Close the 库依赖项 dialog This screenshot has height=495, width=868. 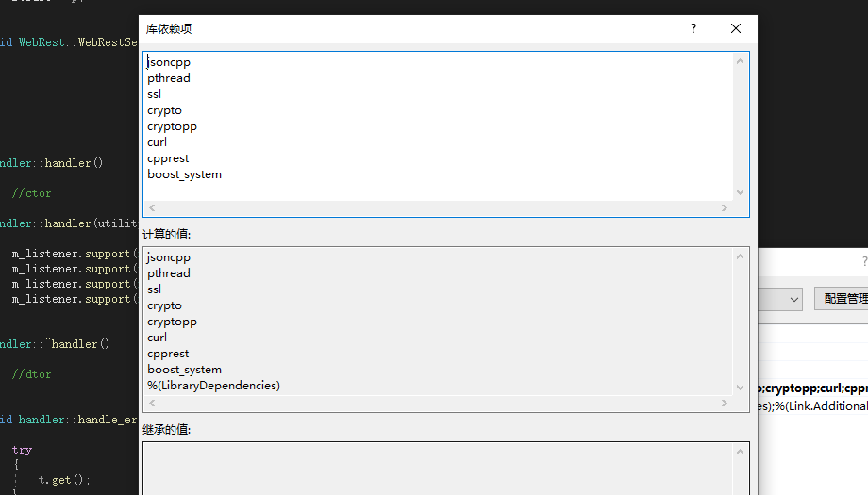pos(736,28)
